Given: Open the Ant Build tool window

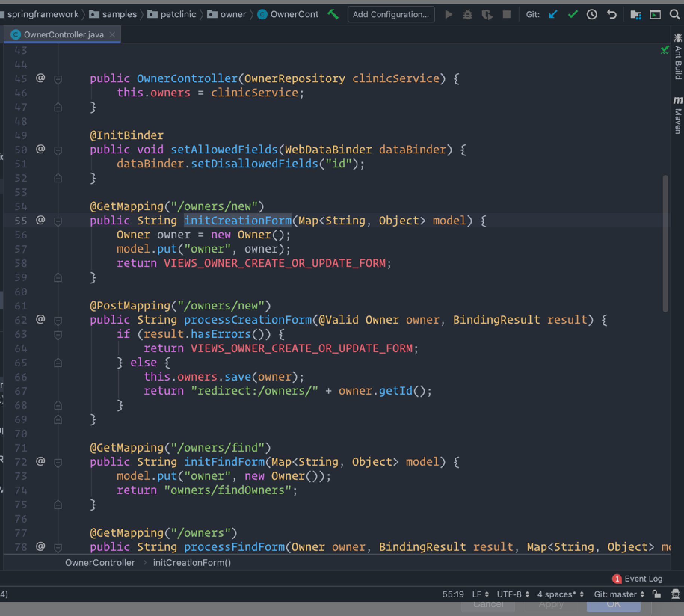Looking at the screenshot, I should (678, 56).
